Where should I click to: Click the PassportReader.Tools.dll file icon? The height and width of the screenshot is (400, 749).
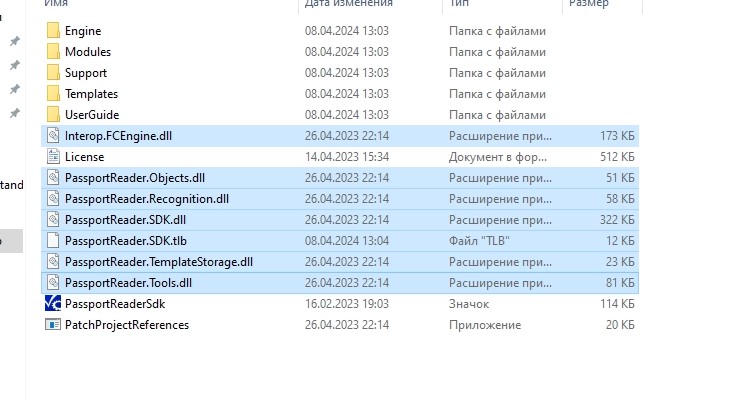53,283
